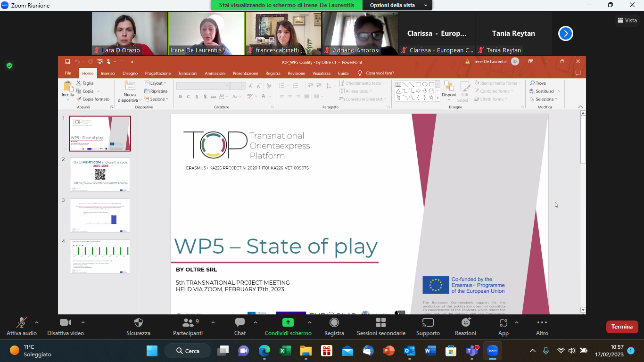Click the red Termina button
This screenshot has height=362, width=644.
point(622,327)
